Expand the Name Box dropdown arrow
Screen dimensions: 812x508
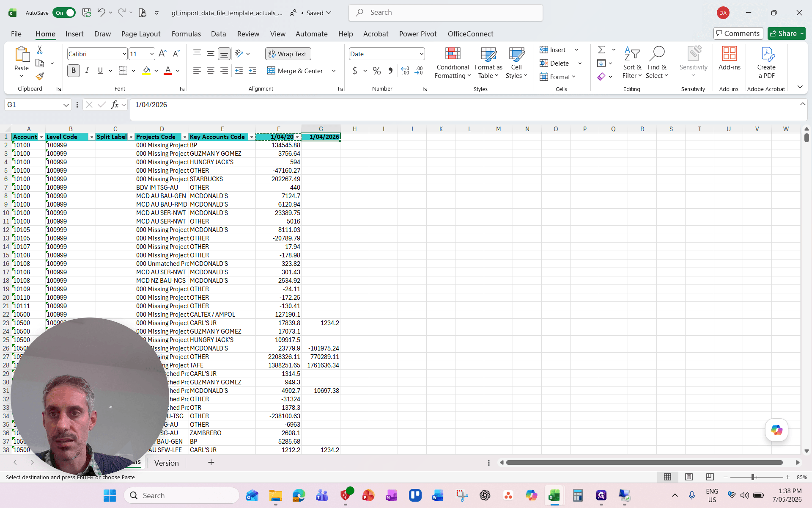[66, 105]
